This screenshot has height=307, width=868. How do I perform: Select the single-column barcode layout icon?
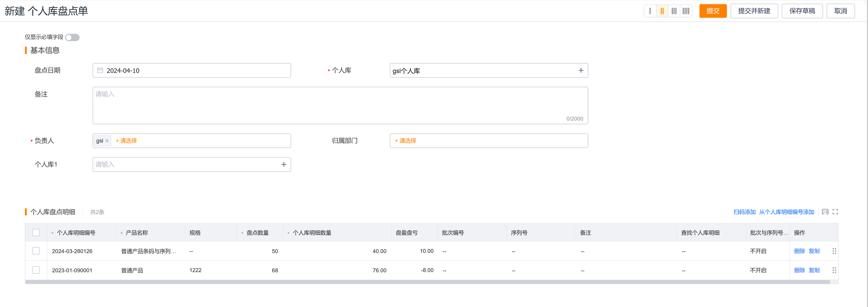pyautogui.click(x=650, y=11)
